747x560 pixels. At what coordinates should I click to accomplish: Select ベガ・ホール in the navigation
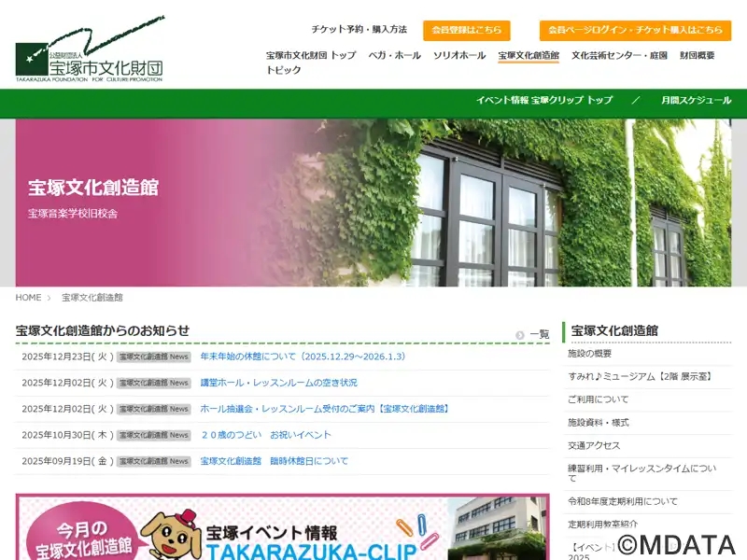394,56
